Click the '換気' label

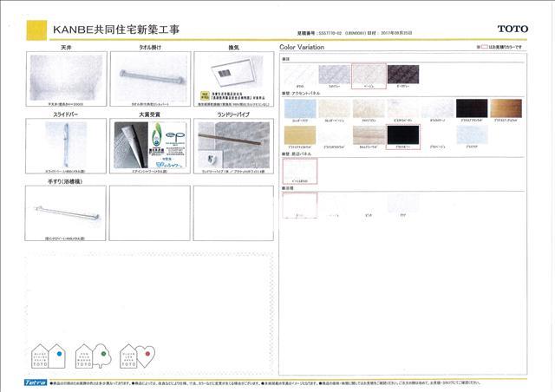[x=233, y=47]
